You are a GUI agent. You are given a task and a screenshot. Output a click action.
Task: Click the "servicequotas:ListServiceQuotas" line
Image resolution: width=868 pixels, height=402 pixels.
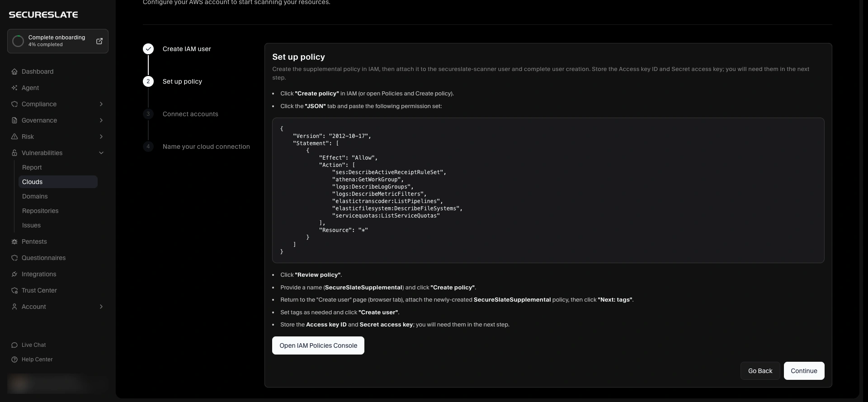click(386, 216)
